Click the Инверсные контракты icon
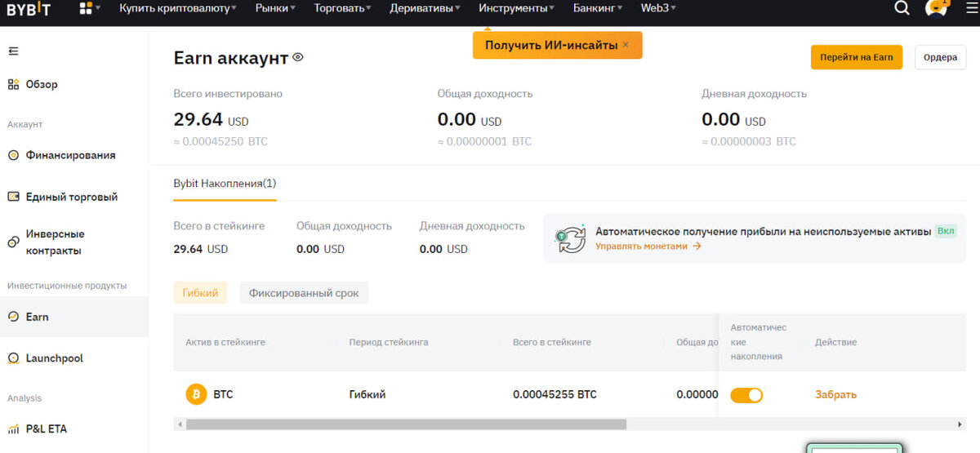The width and height of the screenshot is (980, 453). point(13,242)
